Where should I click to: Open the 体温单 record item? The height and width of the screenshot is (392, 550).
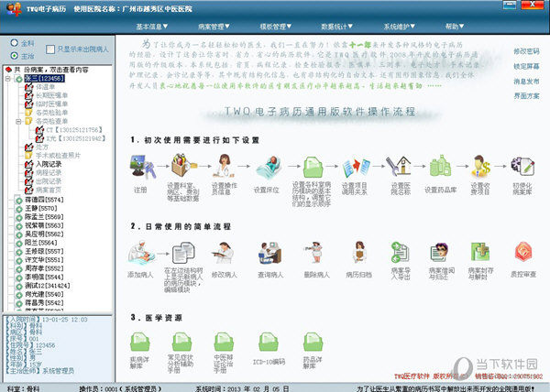pyautogui.click(x=45, y=87)
